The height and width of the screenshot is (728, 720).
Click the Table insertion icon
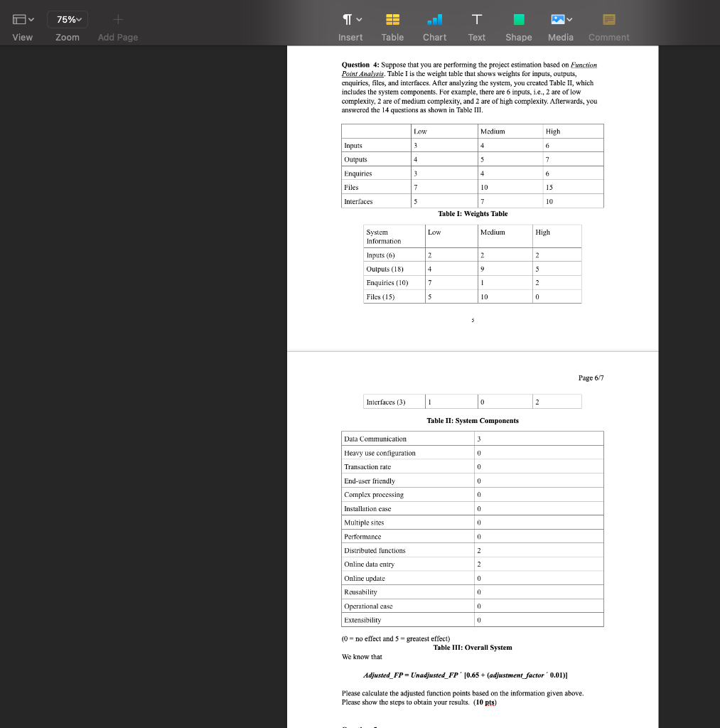coord(392,18)
